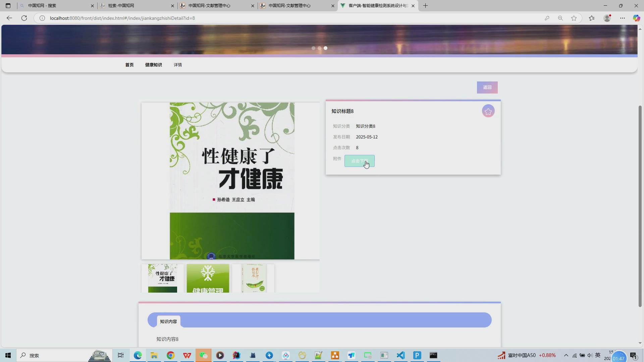Open Copilot in the Edge toolbar
The width and height of the screenshot is (644, 362).
click(636, 18)
